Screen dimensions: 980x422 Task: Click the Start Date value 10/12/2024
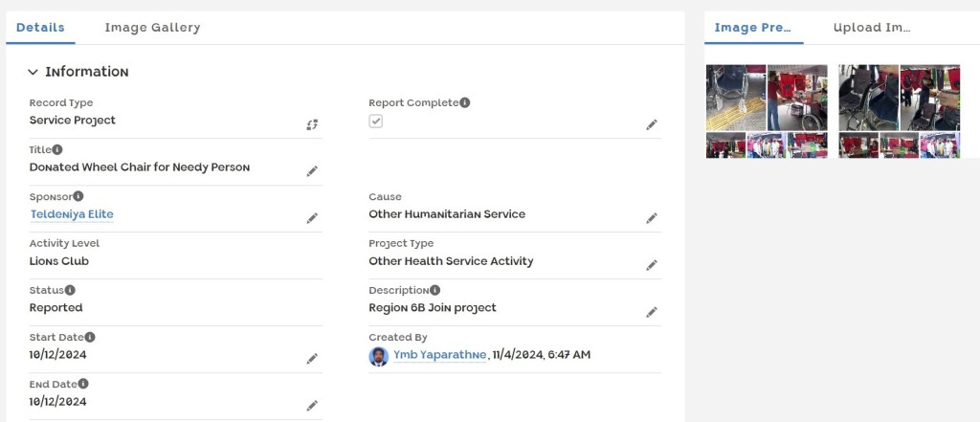(58, 355)
